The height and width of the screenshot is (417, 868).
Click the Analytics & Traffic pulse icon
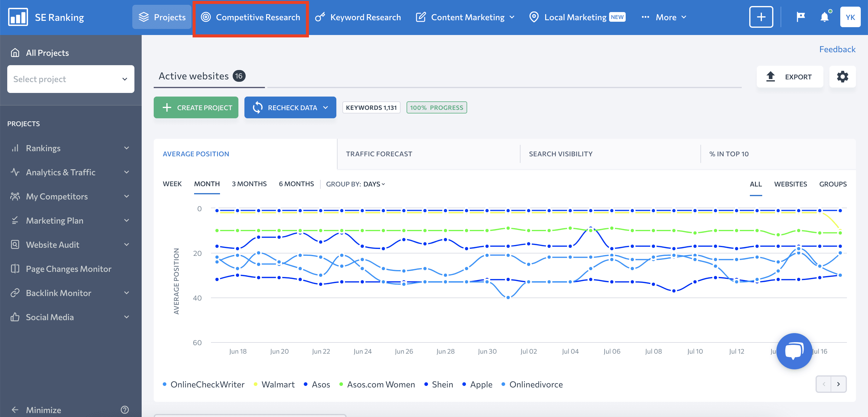(x=15, y=172)
